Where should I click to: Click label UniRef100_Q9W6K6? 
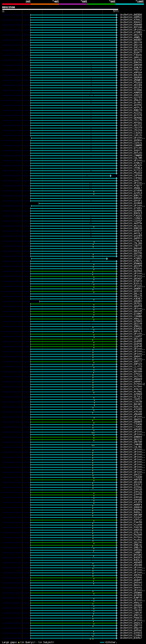click(x=131, y=437)
